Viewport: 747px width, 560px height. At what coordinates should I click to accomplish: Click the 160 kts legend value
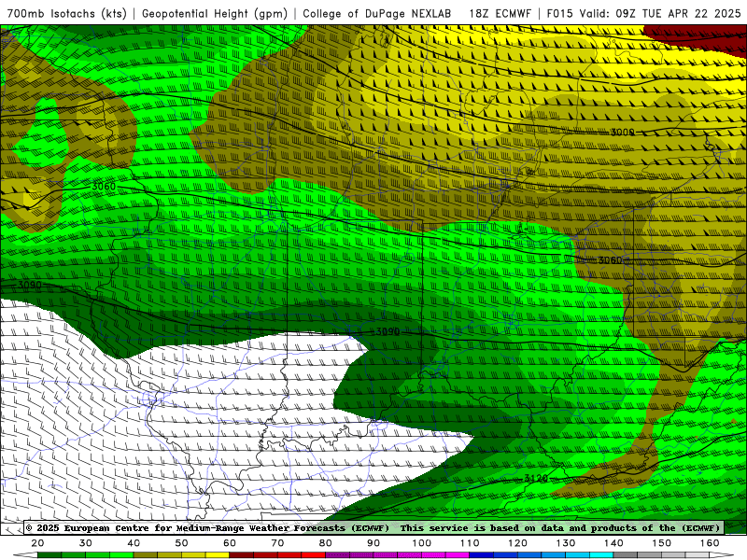tap(710, 543)
